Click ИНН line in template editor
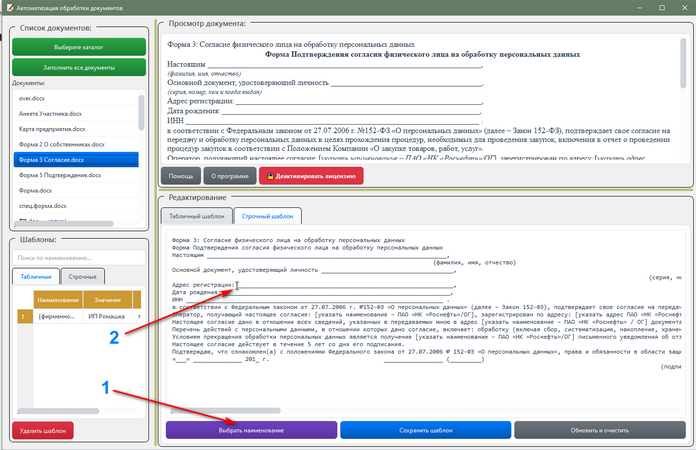696x450 pixels. [311, 300]
